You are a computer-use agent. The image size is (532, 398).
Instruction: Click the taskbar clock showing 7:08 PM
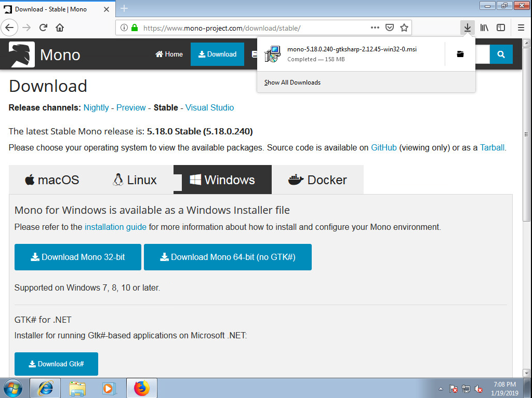504,389
